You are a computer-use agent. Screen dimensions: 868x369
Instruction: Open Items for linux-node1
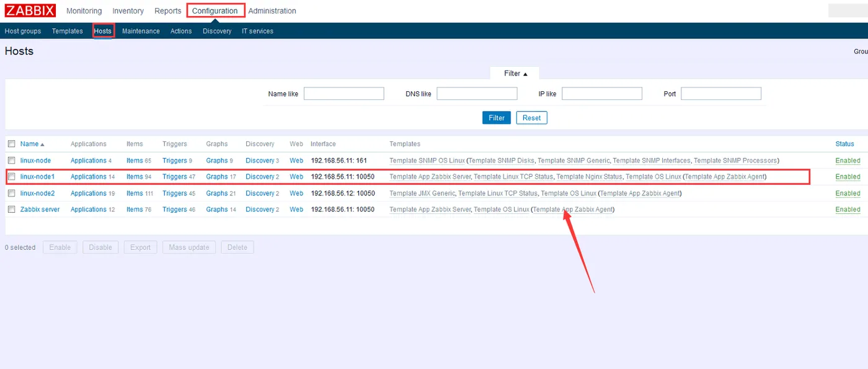click(135, 177)
